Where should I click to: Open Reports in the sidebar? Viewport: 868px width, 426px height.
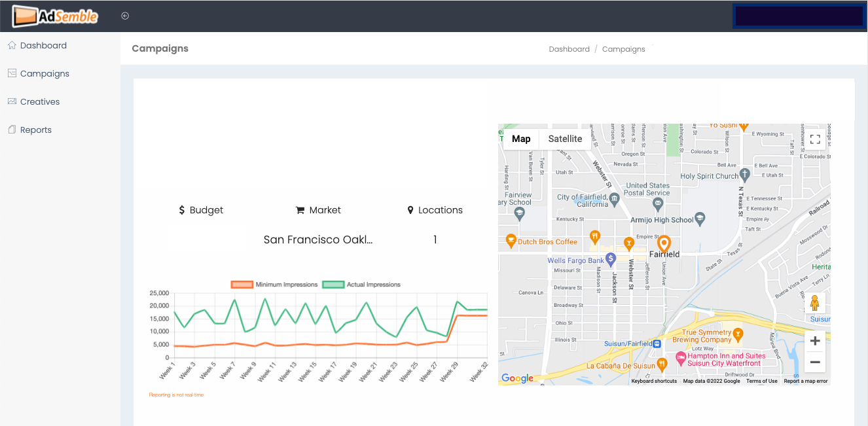pos(36,130)
